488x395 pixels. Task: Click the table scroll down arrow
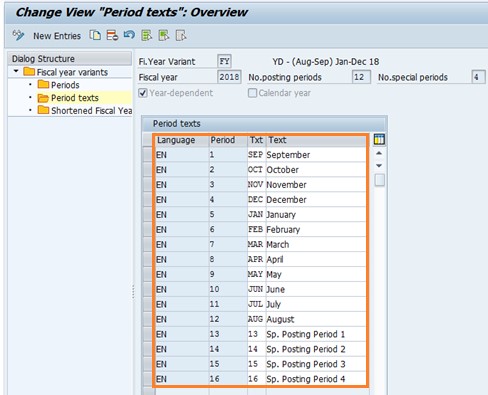(379, 166)
